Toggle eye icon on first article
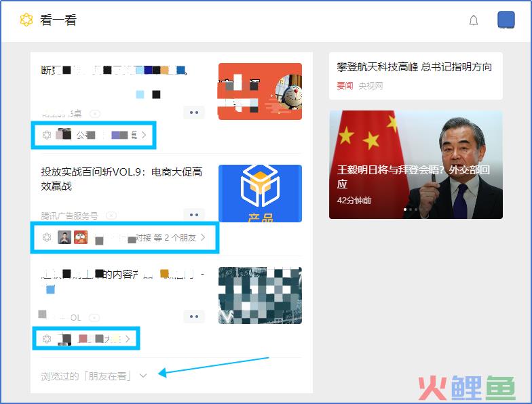This screenshot has height=404, width=532. (95, 114)
